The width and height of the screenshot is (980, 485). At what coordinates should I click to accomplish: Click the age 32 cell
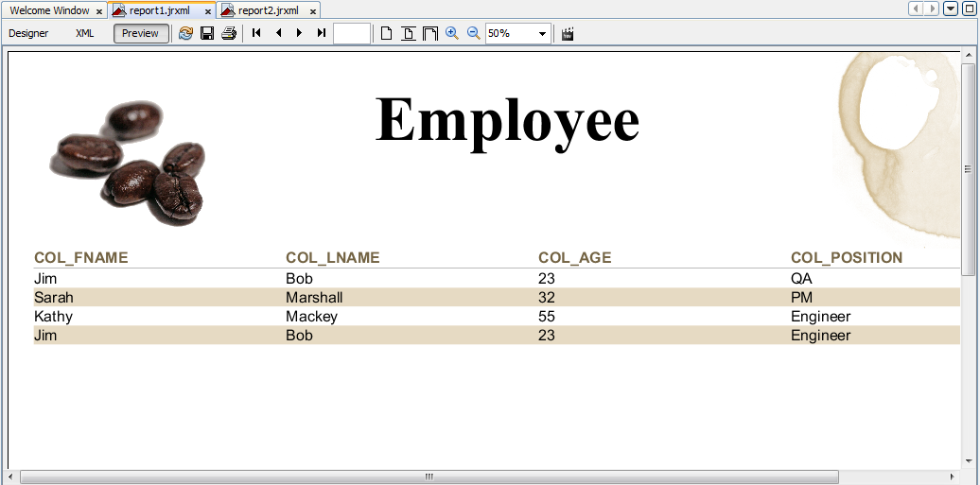[547, 298]
